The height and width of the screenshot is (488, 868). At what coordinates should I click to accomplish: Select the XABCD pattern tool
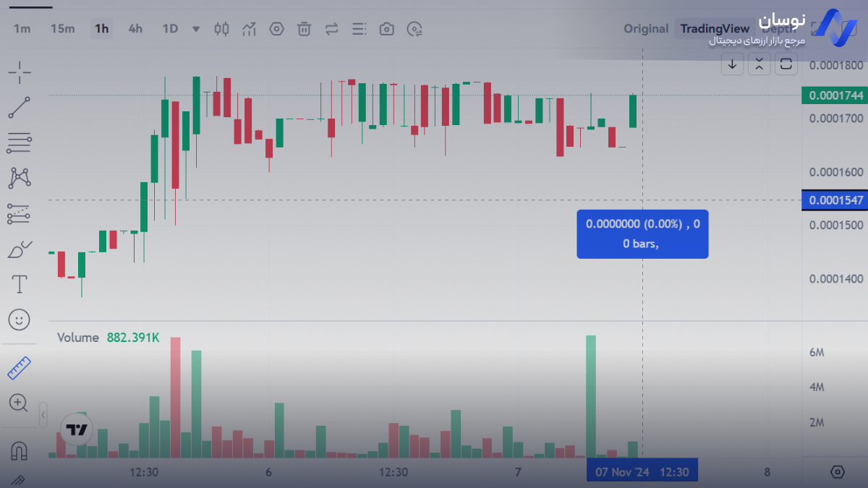click(20, 178)
